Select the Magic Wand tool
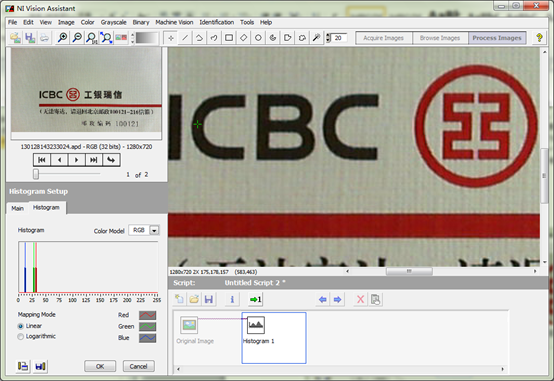This screenshot has width=554, height=381. 317,38
